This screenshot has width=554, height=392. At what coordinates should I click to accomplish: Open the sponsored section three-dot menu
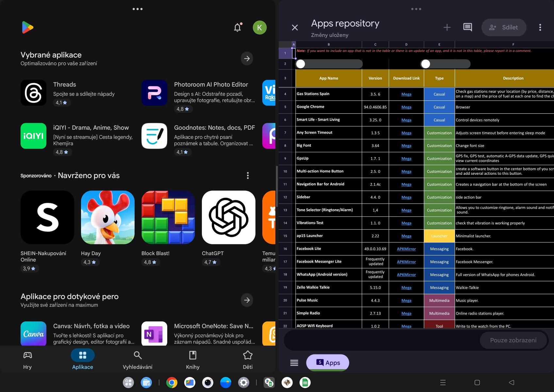pyautogui.click(x=248, y=176)
